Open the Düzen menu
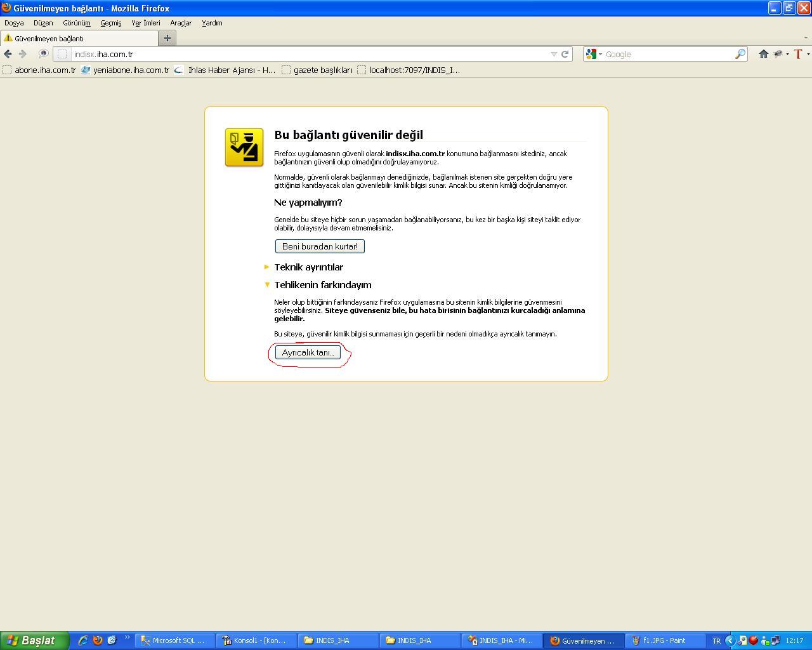The width and height of the screenshot is (812, 650). tap(43, 23)
